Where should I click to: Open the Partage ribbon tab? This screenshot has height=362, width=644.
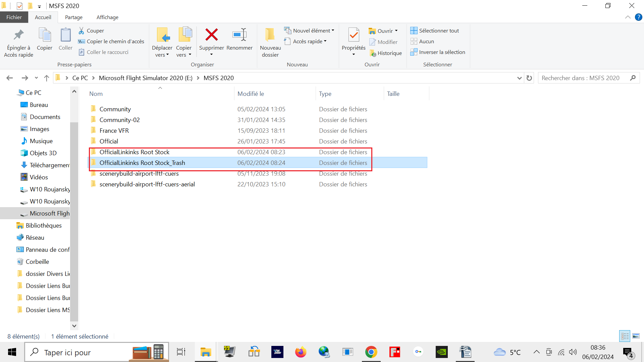74,17
